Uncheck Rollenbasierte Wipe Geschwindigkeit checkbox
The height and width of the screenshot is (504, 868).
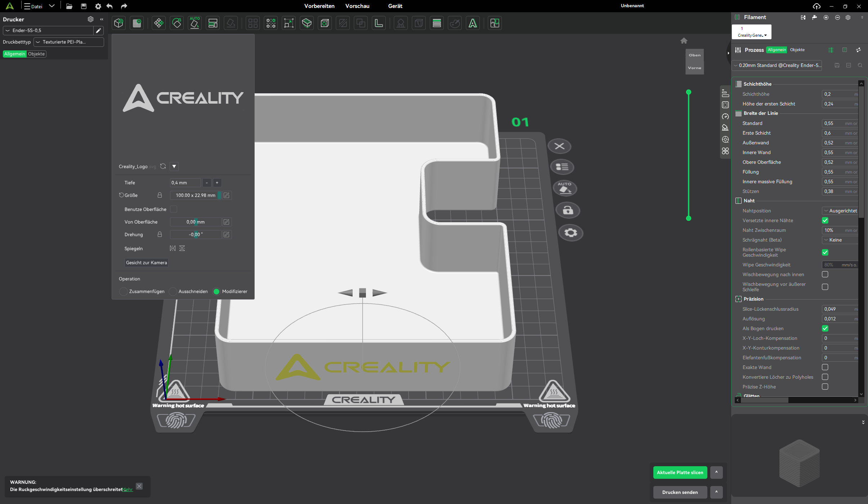pyautogui.click(x=825, y=252)
